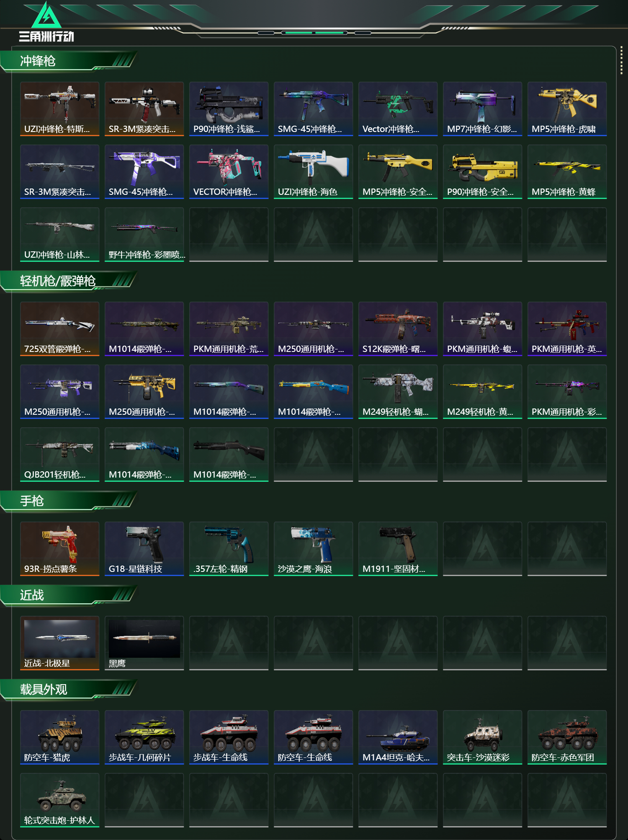Select the G18-星链科技 pistol card
628x840 pixels.
point(144,549)
